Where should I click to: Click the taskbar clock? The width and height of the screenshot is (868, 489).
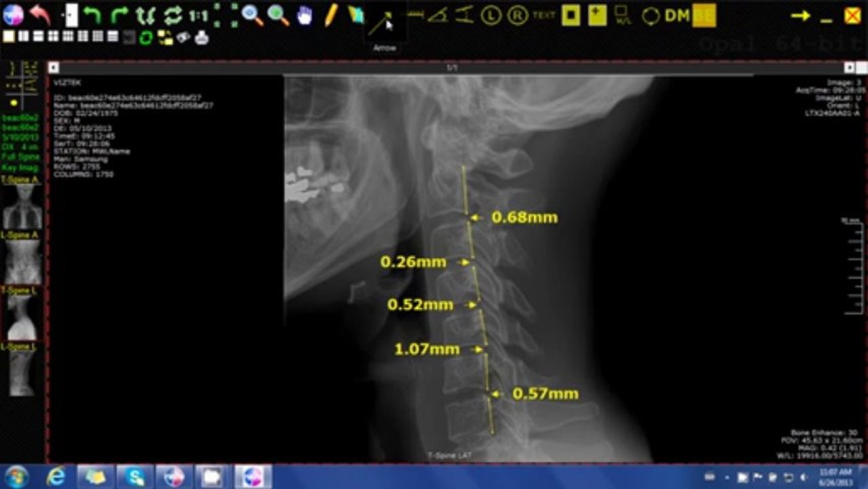pyautogui.click(x=835, y=477)
